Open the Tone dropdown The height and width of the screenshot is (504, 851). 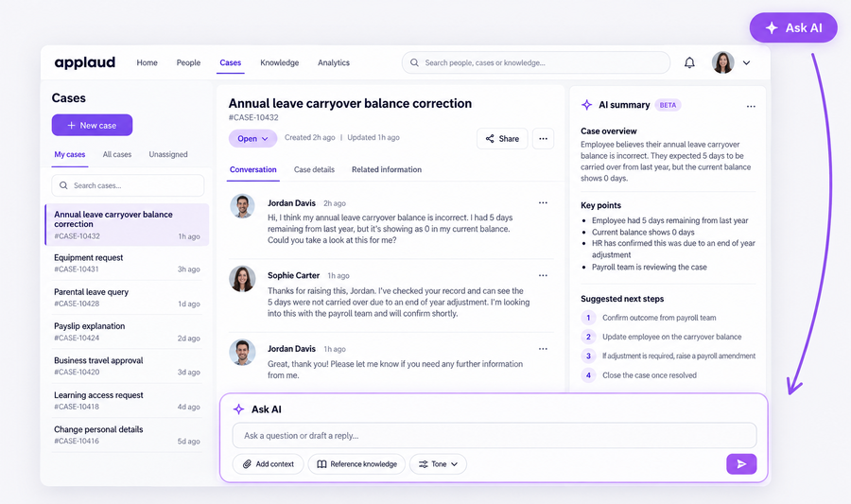pos(438,464)
